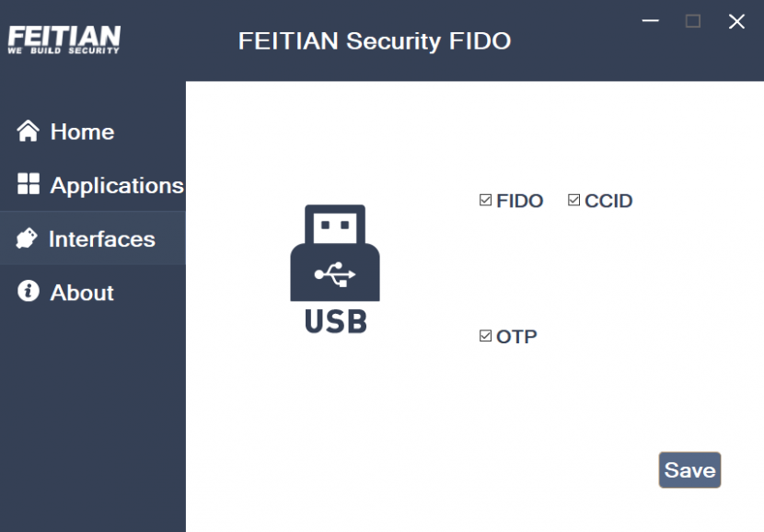Switch to the Applications section
The height and width of the screenshot is (532, 764).
pos(115,184)
